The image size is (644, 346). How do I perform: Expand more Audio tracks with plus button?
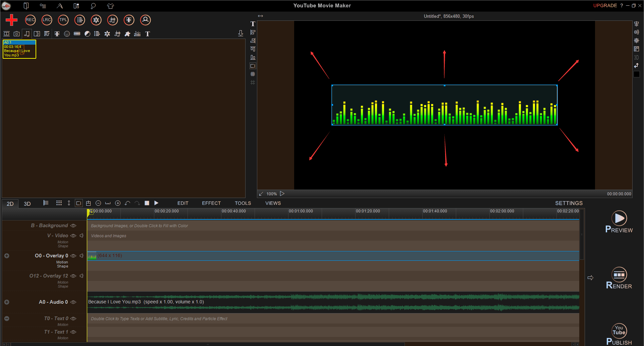tap(7, 302)
